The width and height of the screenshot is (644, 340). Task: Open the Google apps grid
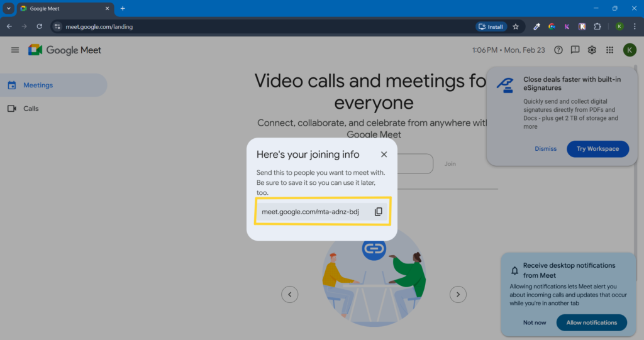[x=609, y=50]
